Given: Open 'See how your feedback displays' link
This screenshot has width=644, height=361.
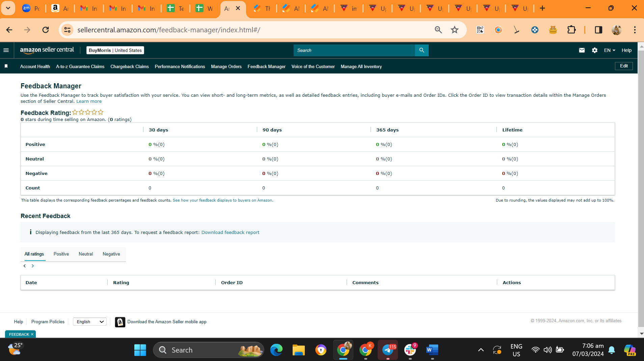Looking at the screenshot, I should coord(223,201).
